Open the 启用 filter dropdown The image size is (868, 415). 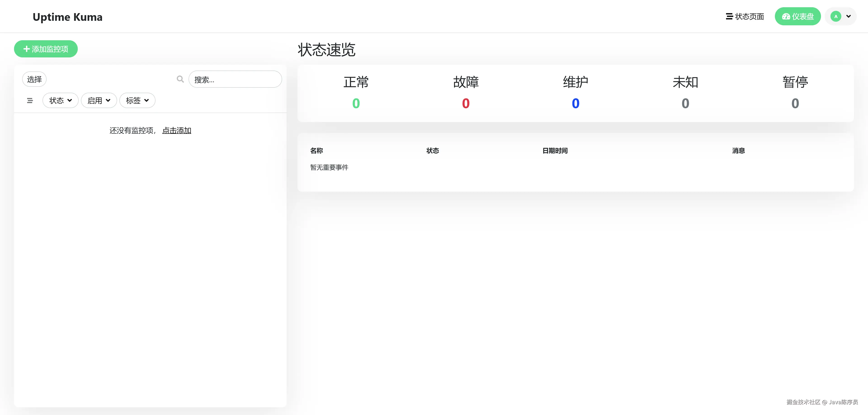click(99, 100)
